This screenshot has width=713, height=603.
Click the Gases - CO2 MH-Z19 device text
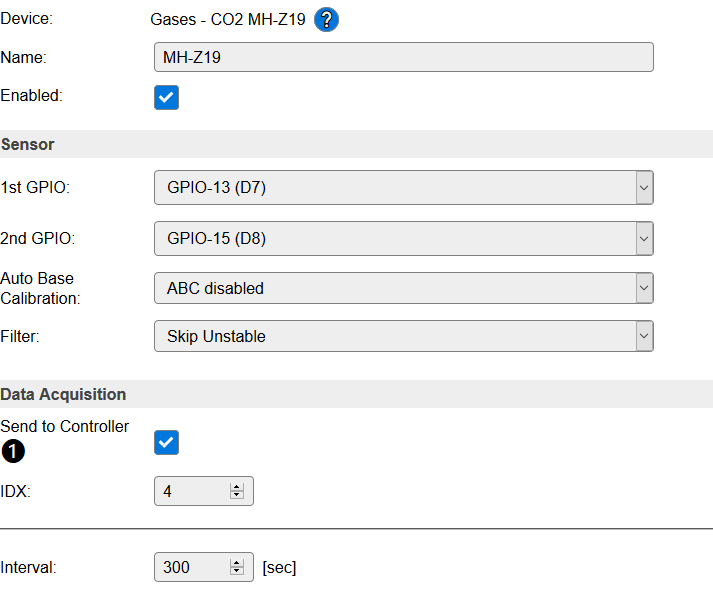point(228,19)
